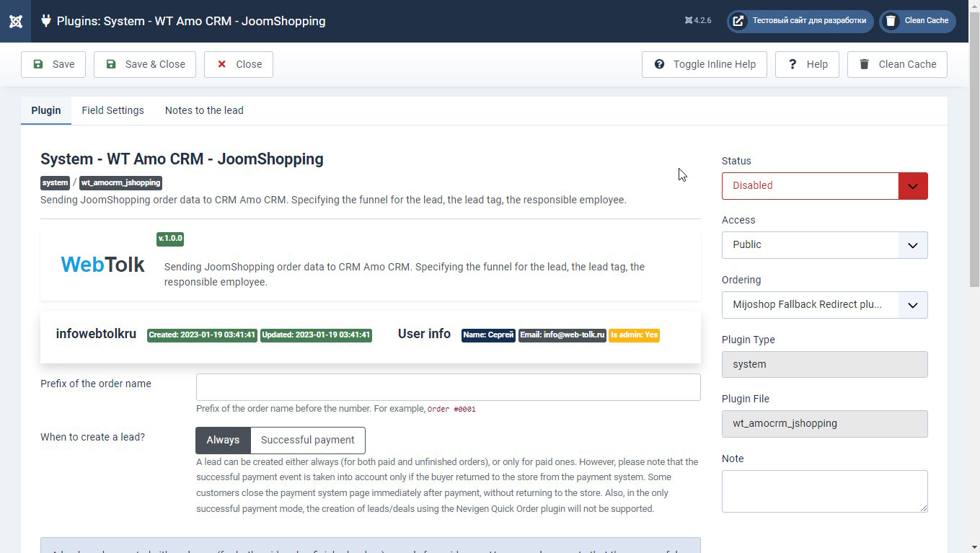Open the Access dropdown set to Public
Image resolution: width=980 pixels, height=553 pixels.
824,244
